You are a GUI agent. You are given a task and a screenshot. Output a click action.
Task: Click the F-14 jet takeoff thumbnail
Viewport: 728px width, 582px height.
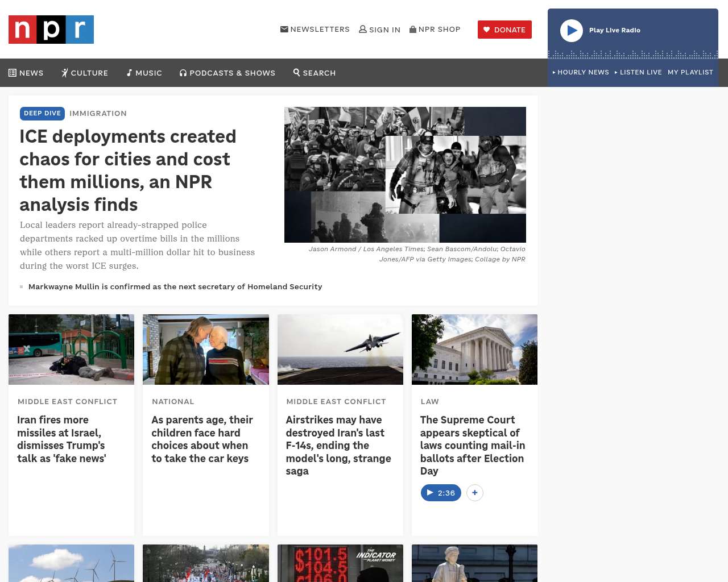tap(340, 350)
